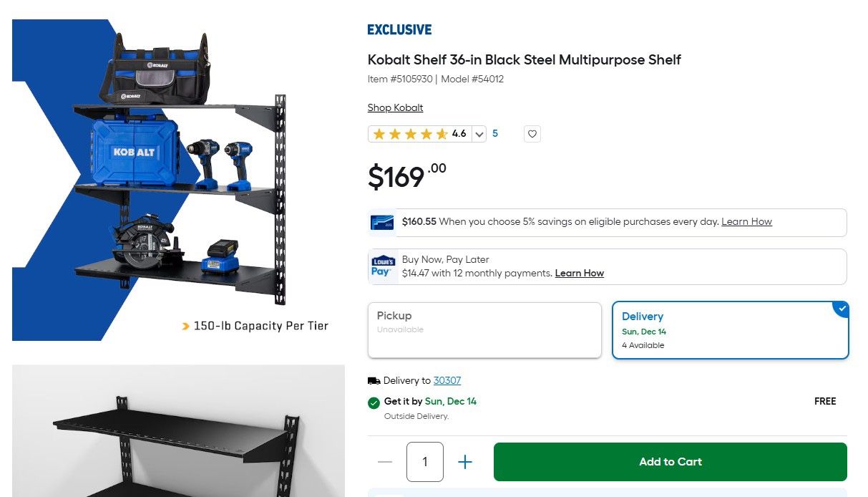Increase quantity with the plus icon
Image resolution: width=868 pixels, height=497 pixels.
[465, 462]
